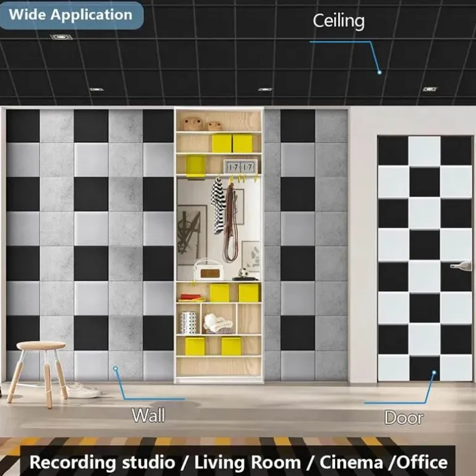Click the "Wide Application" badge
The height and width of the screenshot is (476, 476).
[x=70, y=15]
